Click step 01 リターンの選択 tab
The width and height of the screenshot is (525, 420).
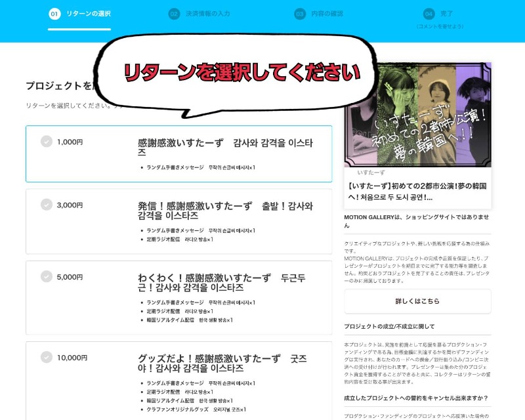pyautogui.click(x=79, y=14)
